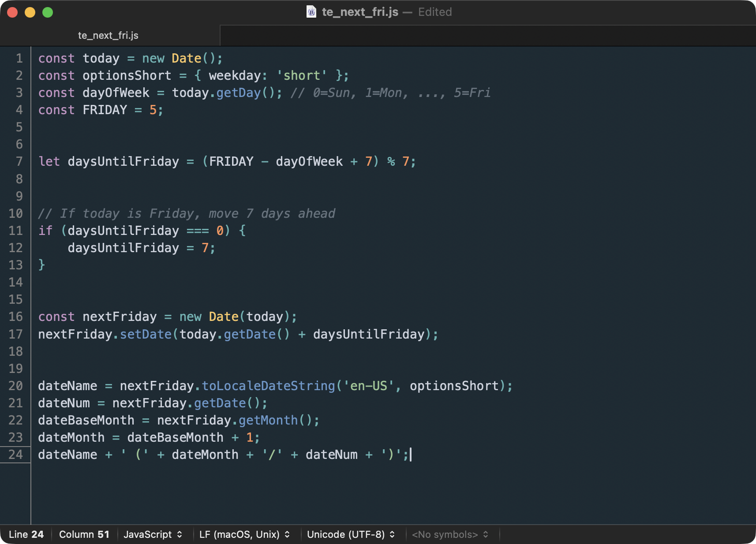The width and height of the screenshot is (756, 544).
Task: Click the FRIDAY constant on line 4
Action: coord(105,110)
